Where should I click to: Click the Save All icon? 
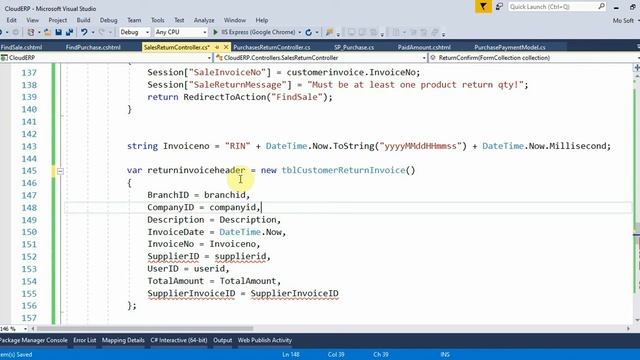[x=69, y=32]
